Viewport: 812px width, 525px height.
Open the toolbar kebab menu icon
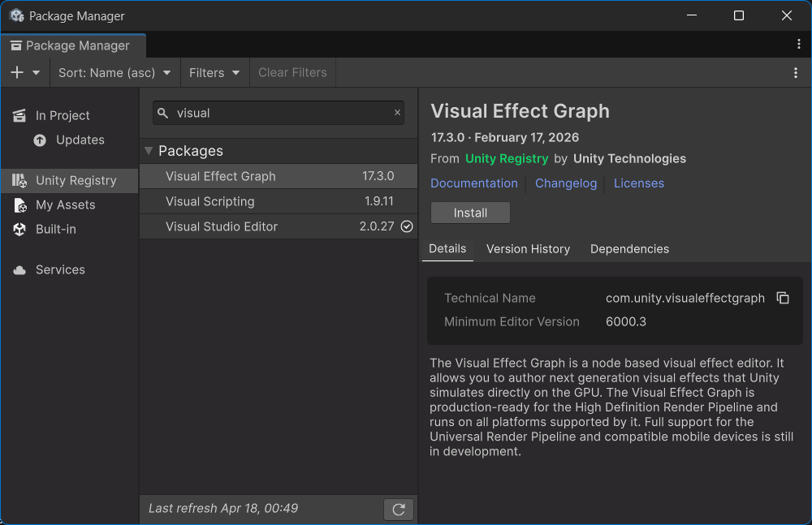(x=796, y=73)
